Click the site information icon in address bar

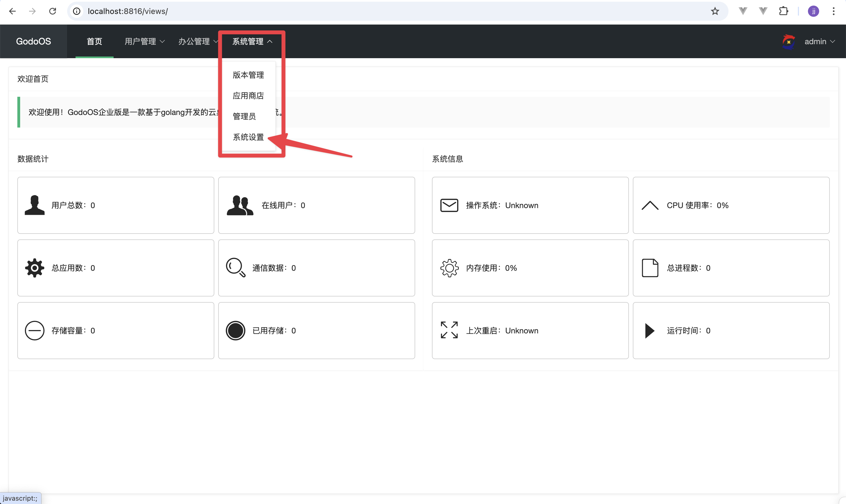pyautogui.click(x=77, y=11)
